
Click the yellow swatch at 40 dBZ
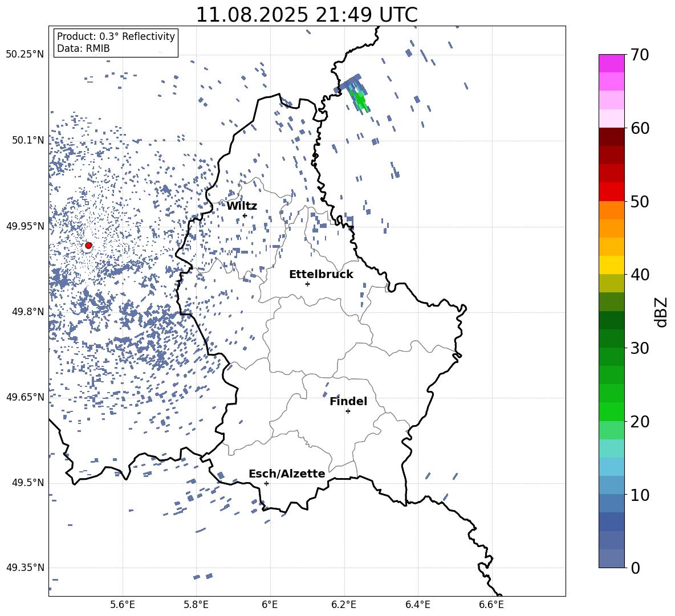(611, 265)
